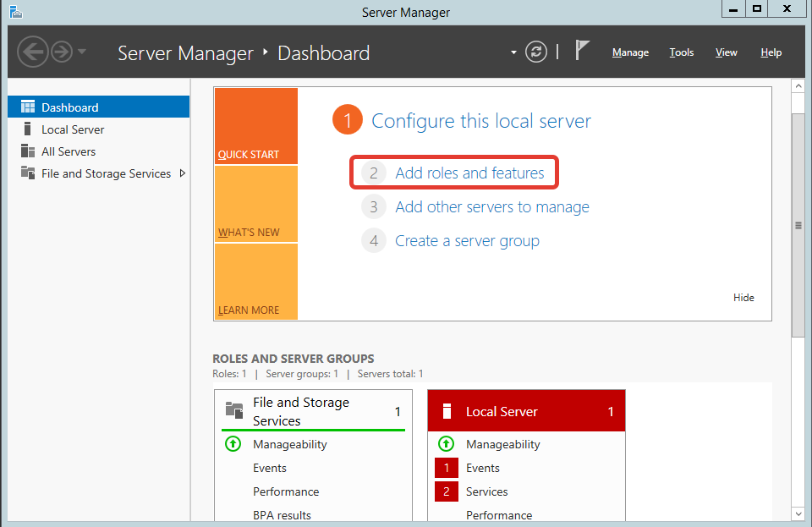Click Add roles and features link
This screenshot has height=527, width=812.
tap(469, 173)
